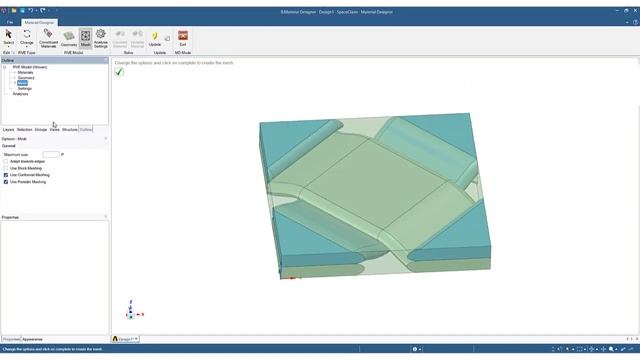The height and width of the screenshot is (360, 640).
Task: Open the File menu tab
Action: (x=10, y=22)
